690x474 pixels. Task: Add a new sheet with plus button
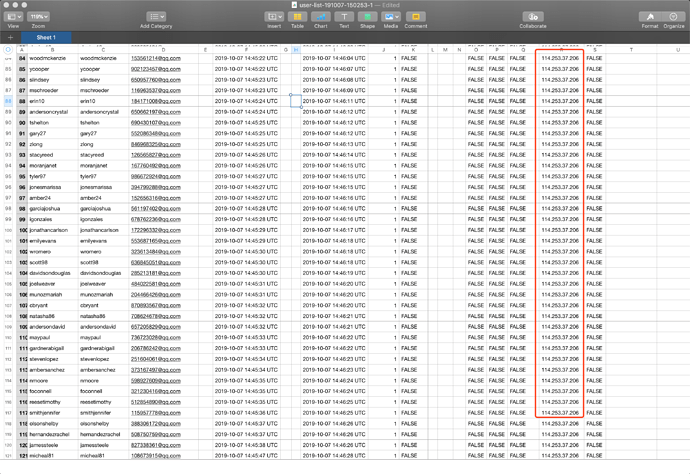(10, 37)
